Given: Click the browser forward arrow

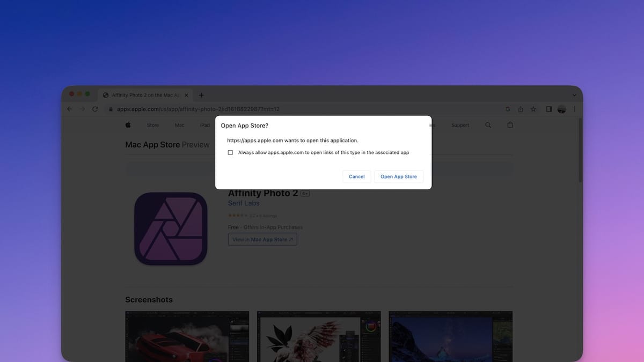Looking at the screenshot, I should click(82, 109).
